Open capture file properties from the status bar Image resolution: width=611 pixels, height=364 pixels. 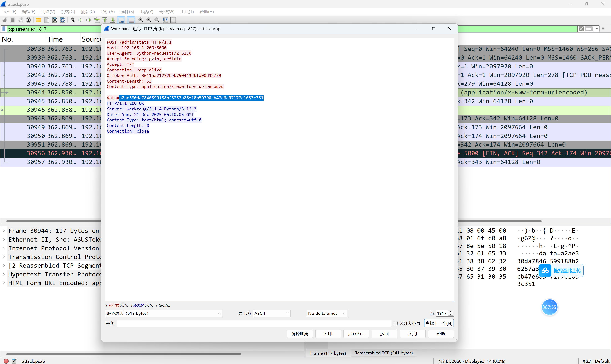click(x=14, y=361)
